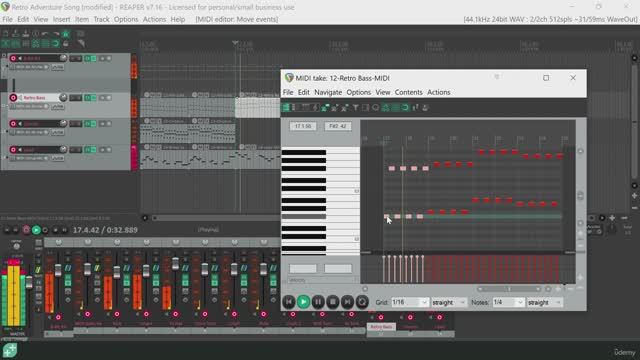Click the circle icon in MIDI editor toolbar
Screen dimensions: 640x360
pos(376,108)
